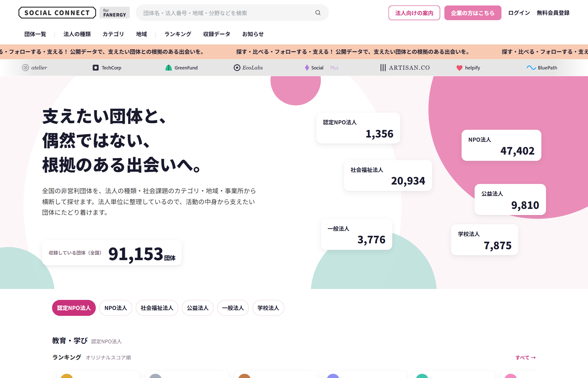
Task: Open 無料会員登録 link
Action: coord(553,13)
